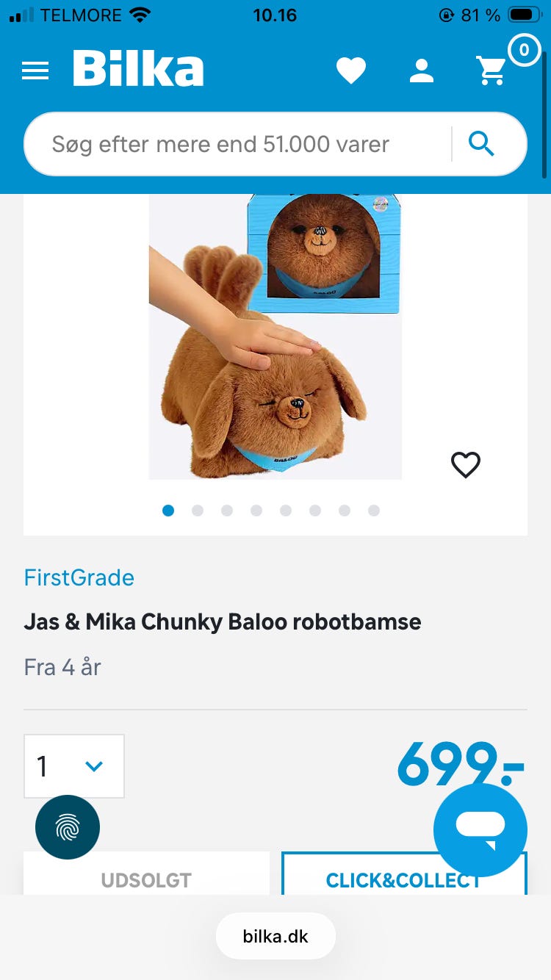
Task: Tap the bilka.dk address pill
Action: click(275, 937)
